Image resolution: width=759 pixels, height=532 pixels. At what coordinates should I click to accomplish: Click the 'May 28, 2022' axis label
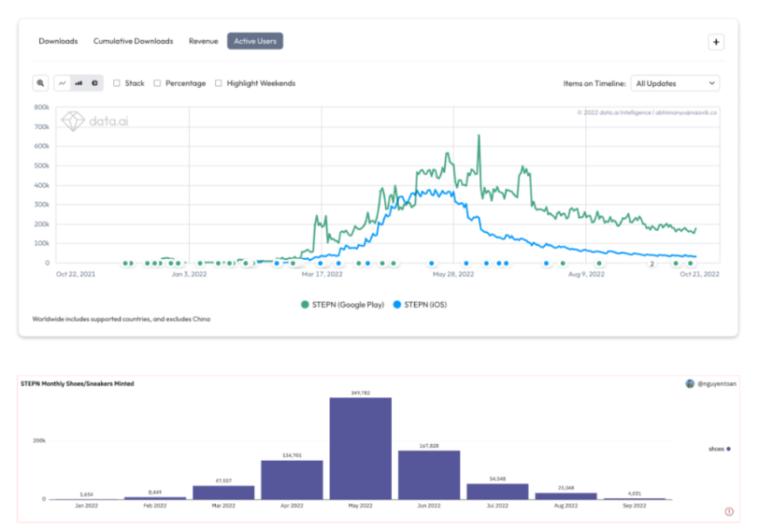coord(453,274)
